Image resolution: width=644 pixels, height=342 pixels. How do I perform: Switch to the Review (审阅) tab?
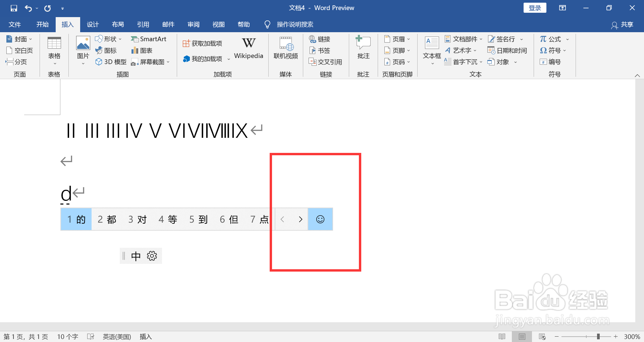point(193,24)
